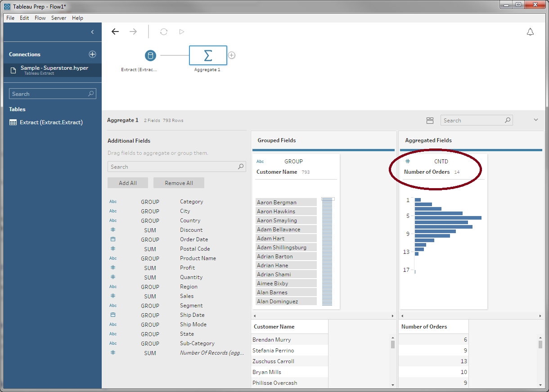This screenshot has height=392, width=549.
Task: Click the Sample - Superstore.hyper file icon
Action: (13, 70)
